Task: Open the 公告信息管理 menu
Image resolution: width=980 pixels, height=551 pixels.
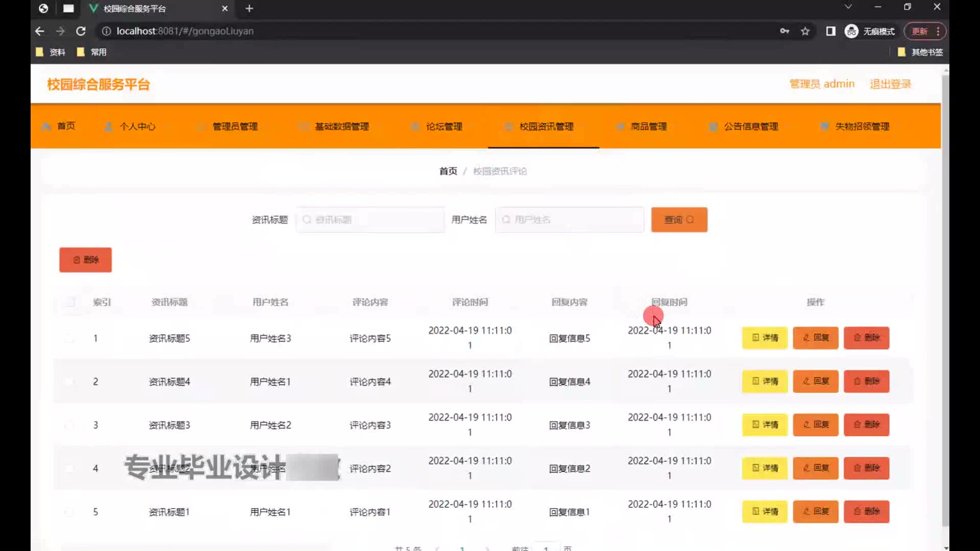Action: click(x=750, y=127)
